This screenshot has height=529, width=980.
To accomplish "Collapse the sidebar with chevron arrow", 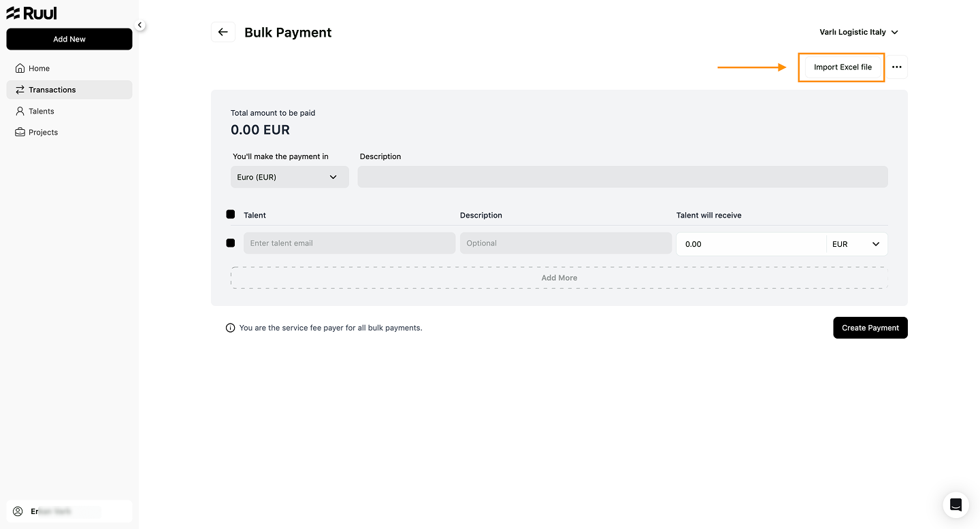I will [140, 25].
